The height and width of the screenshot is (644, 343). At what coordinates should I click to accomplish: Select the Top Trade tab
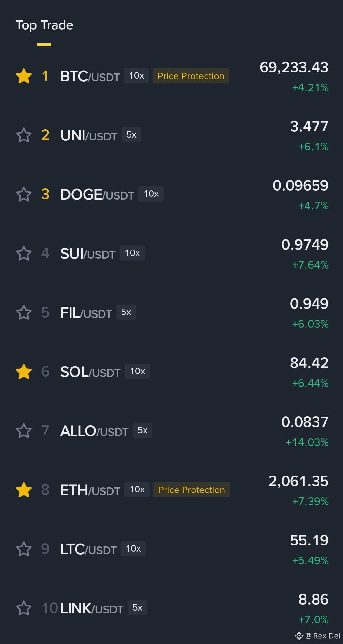point(44,25)
